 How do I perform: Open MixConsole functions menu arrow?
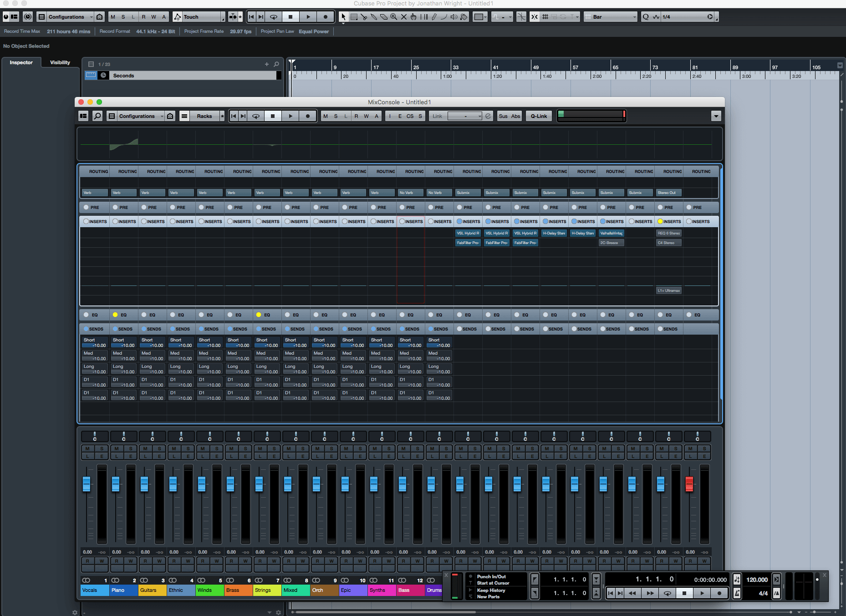(716, 116)
